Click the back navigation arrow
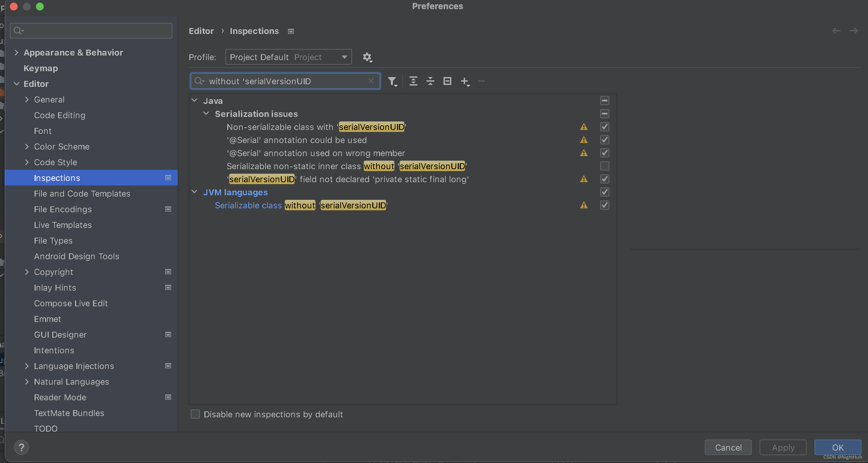 tap(836, 31)
